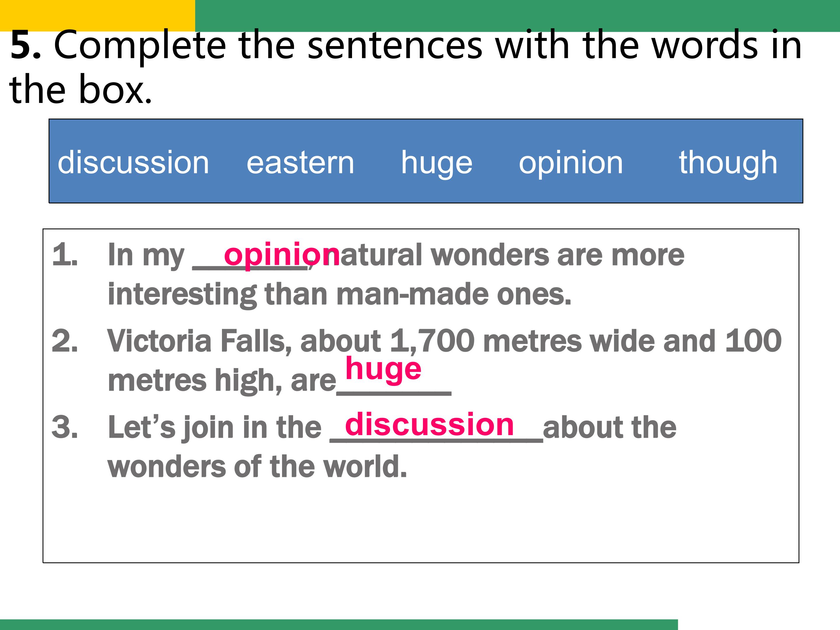Click the list number '3.' before 'Let's join'
Image resolution: width=840 pixels, height=630 pixels.
pyautogui.click(x=65, y=426)
